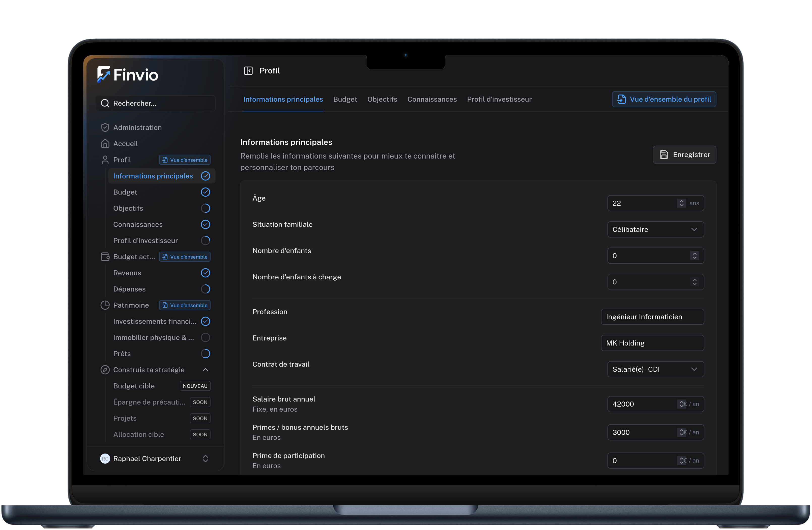Click into the Entreprise text field
The image size is (812, 530).
tap(652, 343)
